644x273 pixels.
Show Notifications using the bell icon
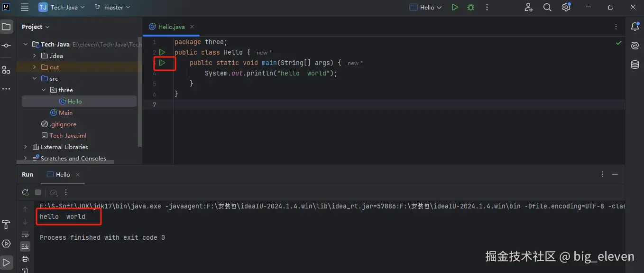pos(635,27)
